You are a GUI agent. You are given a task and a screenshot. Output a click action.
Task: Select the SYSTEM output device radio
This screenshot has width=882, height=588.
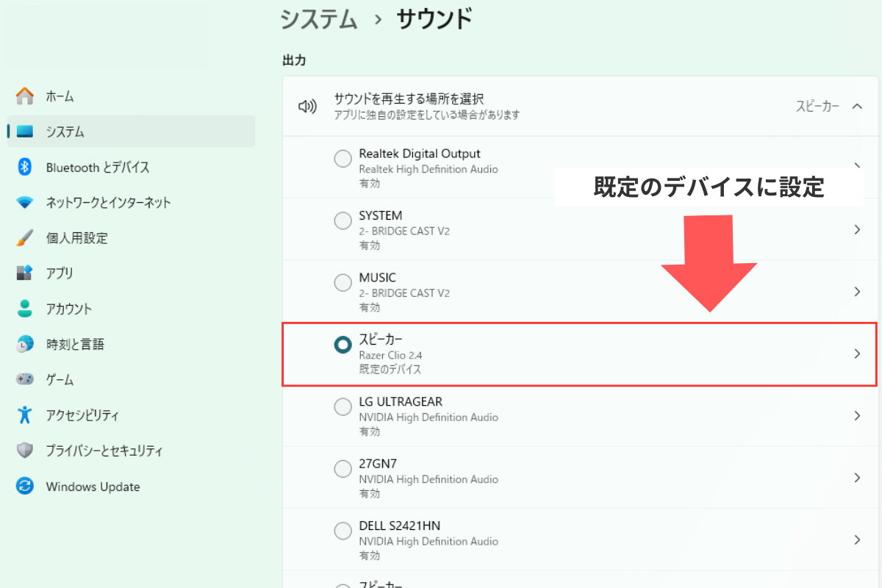tap(343, 220)
